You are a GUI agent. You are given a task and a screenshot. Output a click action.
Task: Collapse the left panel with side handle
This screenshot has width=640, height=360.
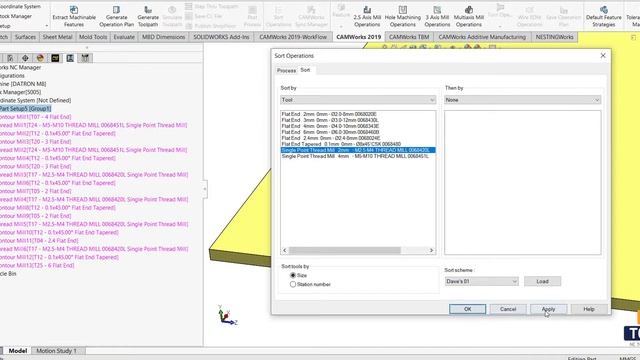click(205, 189)
